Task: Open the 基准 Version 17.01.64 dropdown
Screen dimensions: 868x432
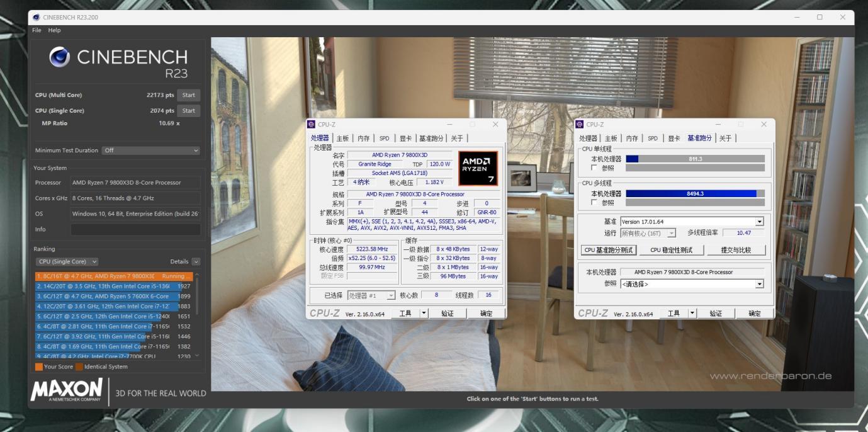Action: (x=692, y=222)
